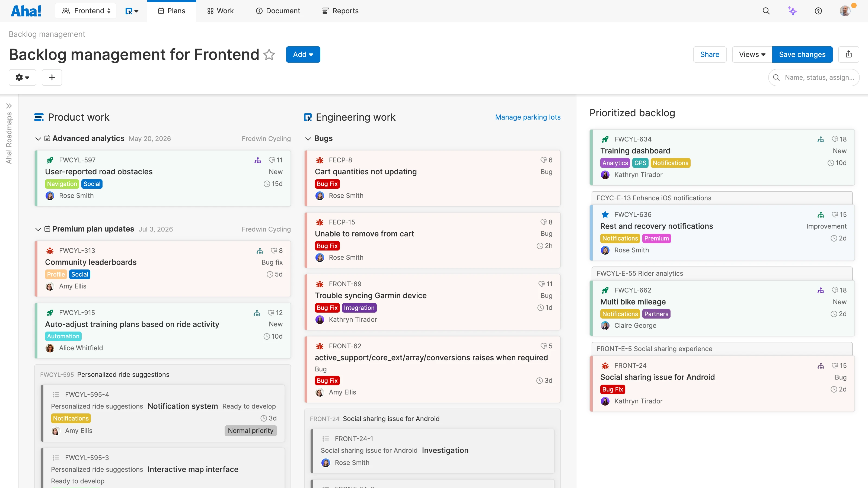Screen dimensions: 868x488
Task: Click the search magnifier icon in top bar
Action: [766, 11]
